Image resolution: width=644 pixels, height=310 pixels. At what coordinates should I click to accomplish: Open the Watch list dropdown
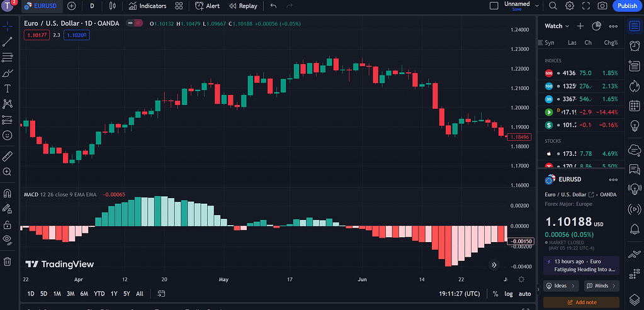pyautogui.click(x=557, y=26)
